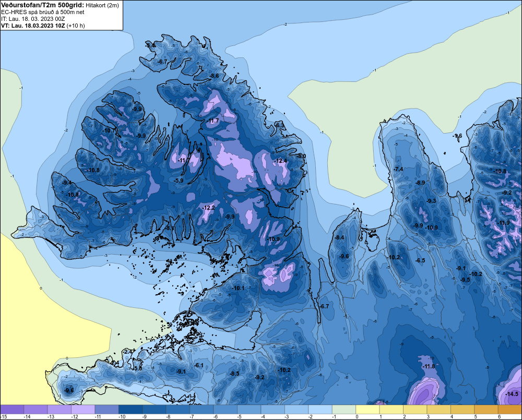Viewport: 522px width, 420px height.
Task: Select the -6.1 temperature value
Action: coord(198,365)
